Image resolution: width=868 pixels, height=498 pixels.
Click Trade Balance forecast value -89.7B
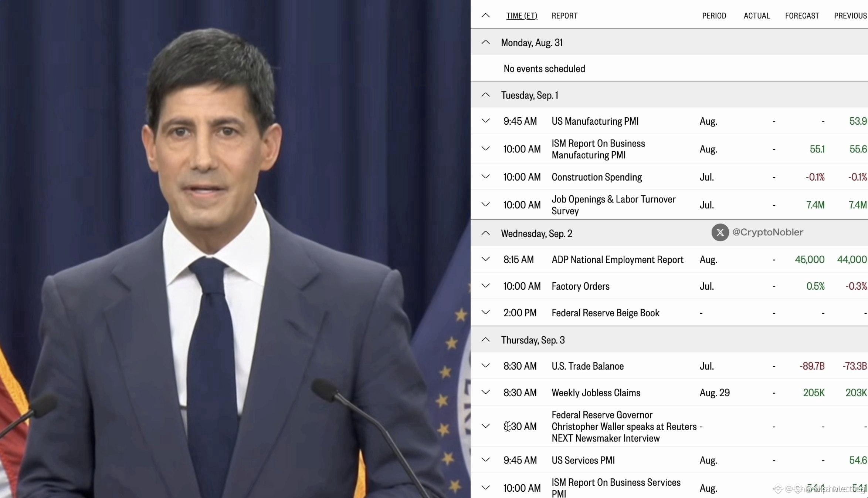pos(812,366)
